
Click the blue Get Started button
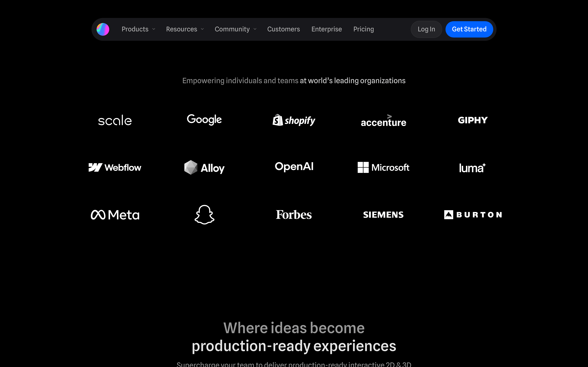point(469,29)
